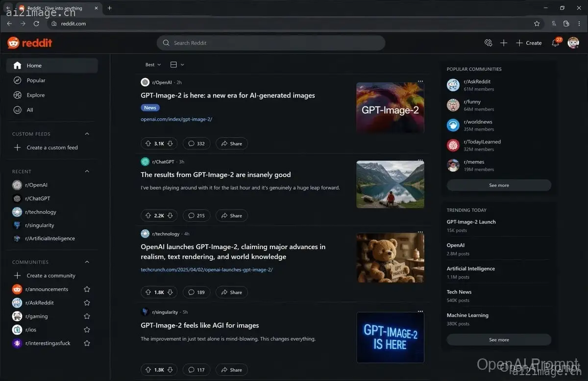Click the GPT-Image-2 Launch trending topic

pos(471,222)
